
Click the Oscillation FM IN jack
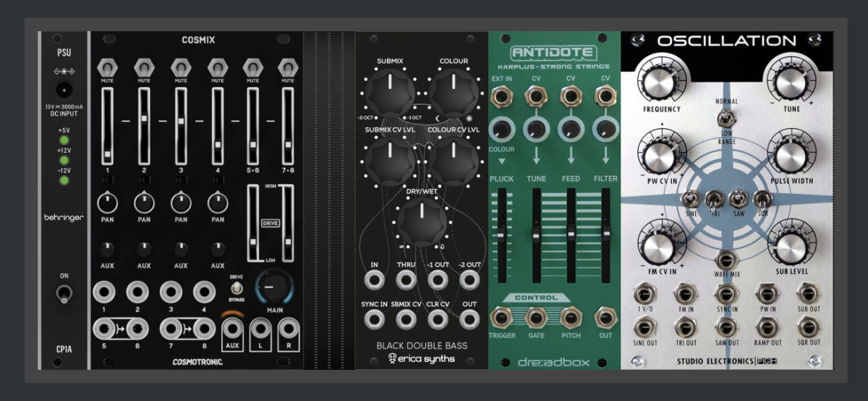(x=684, y=294)
